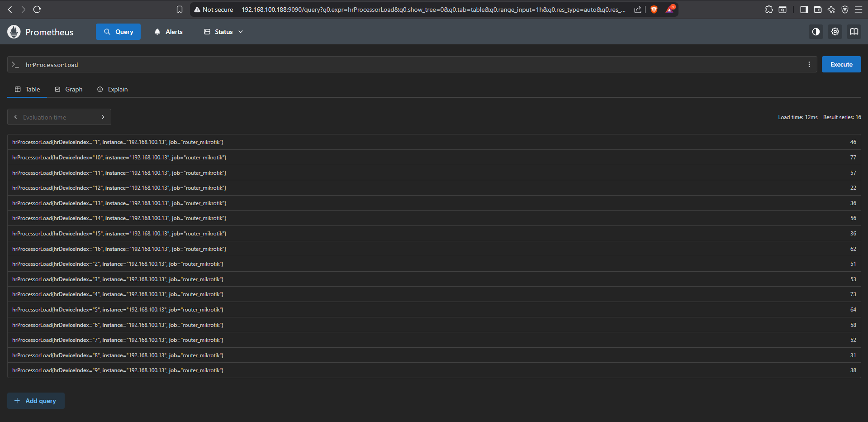Open the query options three-dot menu
This screenshot has width=868, height=422.
coord(809,65)
